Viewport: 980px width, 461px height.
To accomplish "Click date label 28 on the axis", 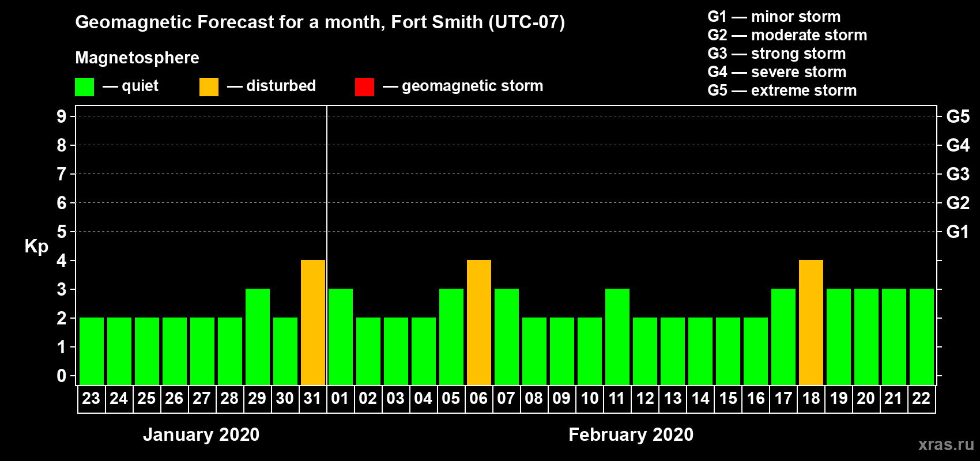I will 229,399.
